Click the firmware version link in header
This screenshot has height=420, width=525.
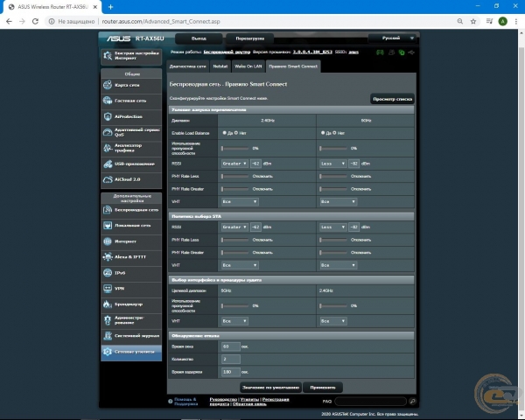pyautogui.click(x=312, y=52)
